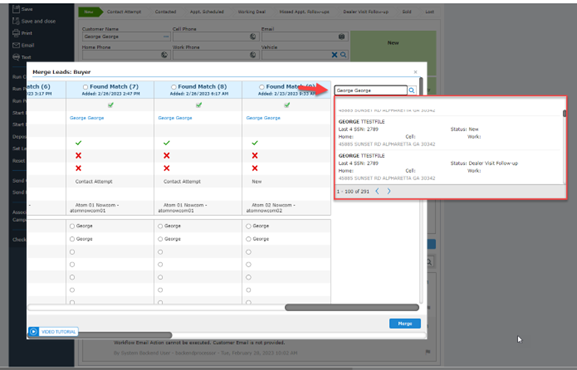The height and width of the screenshot is (370, 577).
Task: Click Contact Attempt status in Match 7 column
Action: 94,182
